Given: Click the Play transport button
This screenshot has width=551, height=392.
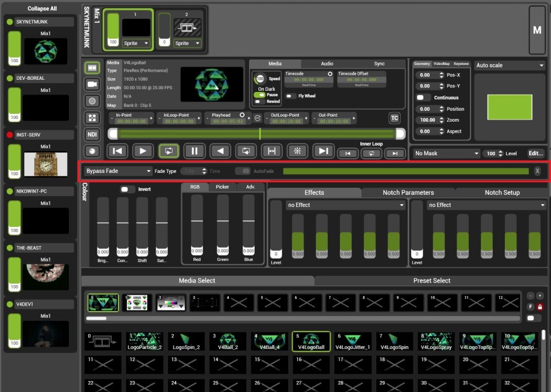Looking at the screenshot, I should 143,150.
